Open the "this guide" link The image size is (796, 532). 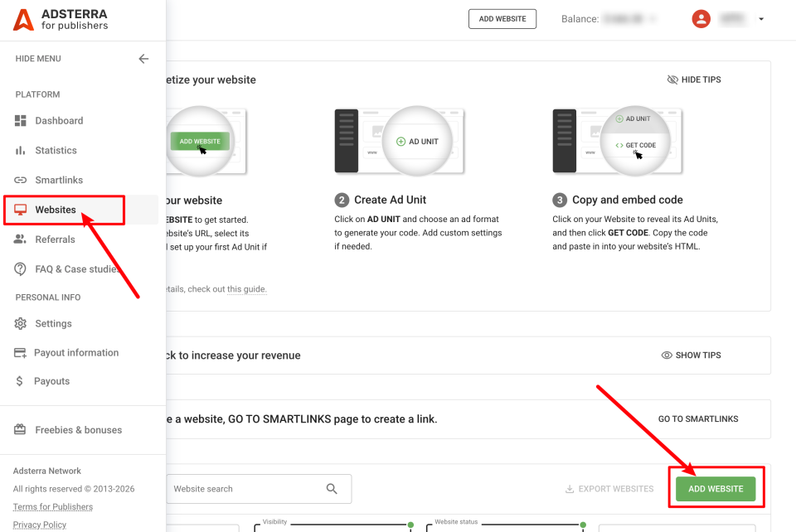click(247, 289)
